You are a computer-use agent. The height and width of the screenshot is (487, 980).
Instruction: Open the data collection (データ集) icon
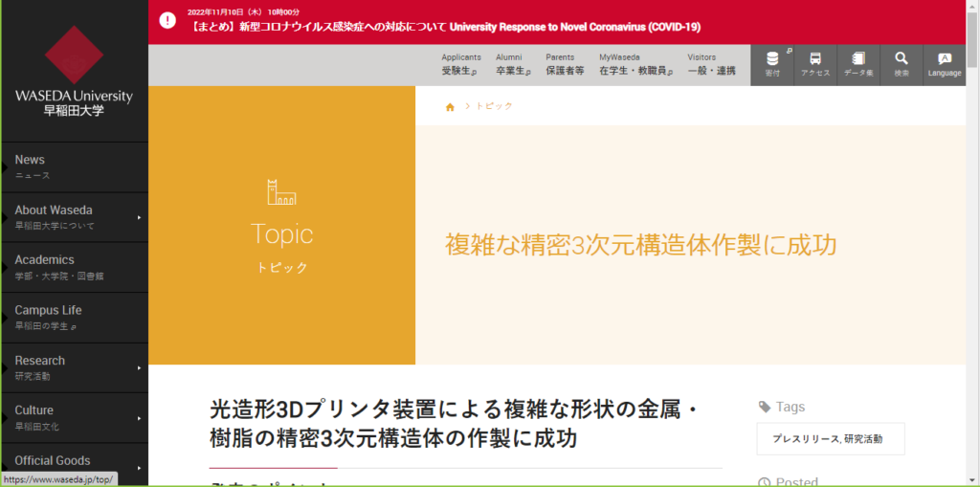pos(858,64)
